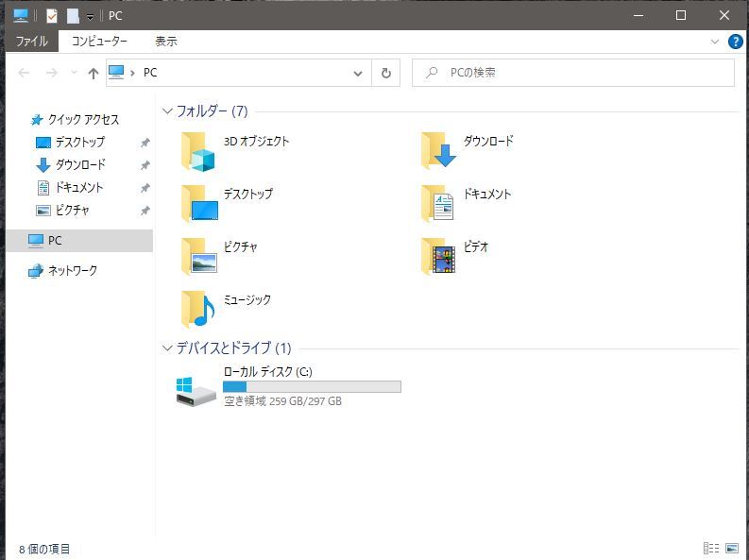Select デスクトップ in the navigation pane
The height and width of the screenshot is (560, 749).
pyautogui.click(x=79, y=143)
